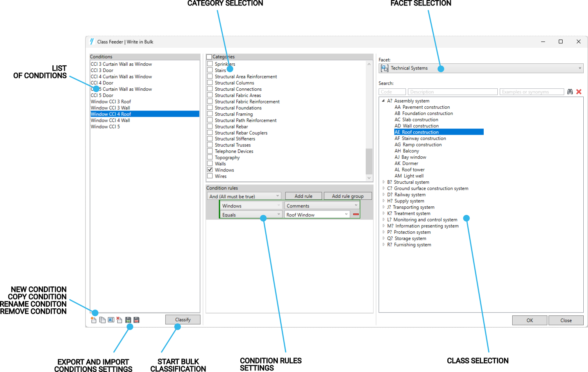
Task: Select the 'Window CCI 5' condition
Action: click(x=105, y=127)
